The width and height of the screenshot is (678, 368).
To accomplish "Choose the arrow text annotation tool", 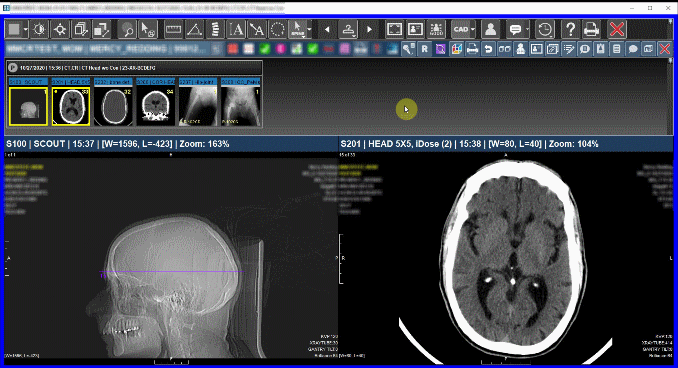I will 257,29.
